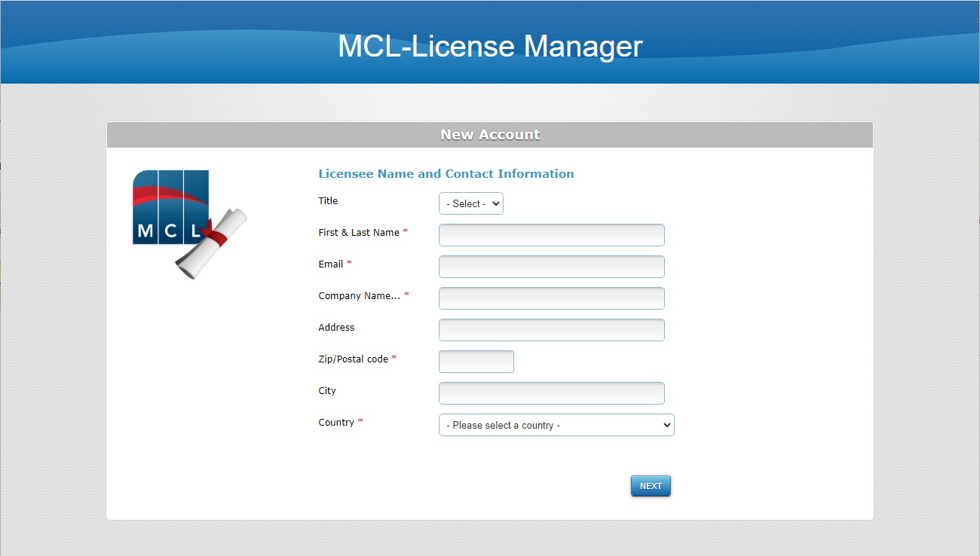Click the MCL license scroll logo
This screenshot has height=556, width=980.
[190, 225]
